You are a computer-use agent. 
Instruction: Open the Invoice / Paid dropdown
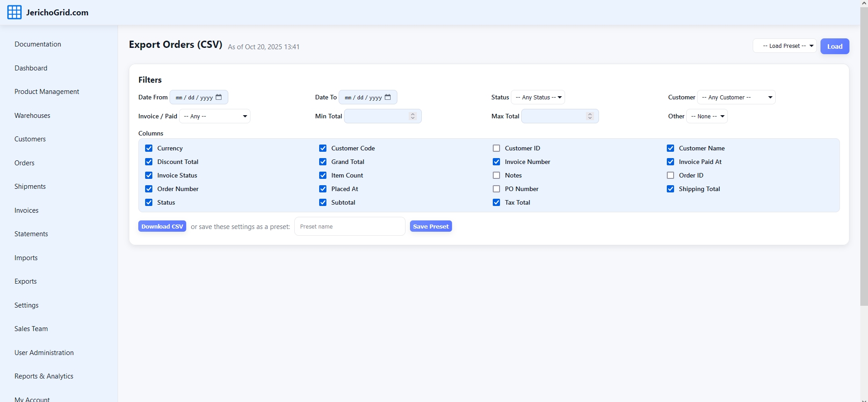coord(215,116)
